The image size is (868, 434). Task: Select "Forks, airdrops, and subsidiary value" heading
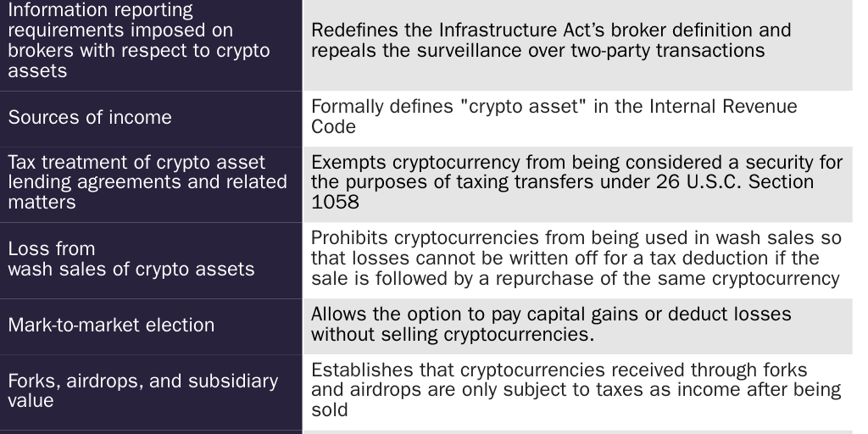142,390
